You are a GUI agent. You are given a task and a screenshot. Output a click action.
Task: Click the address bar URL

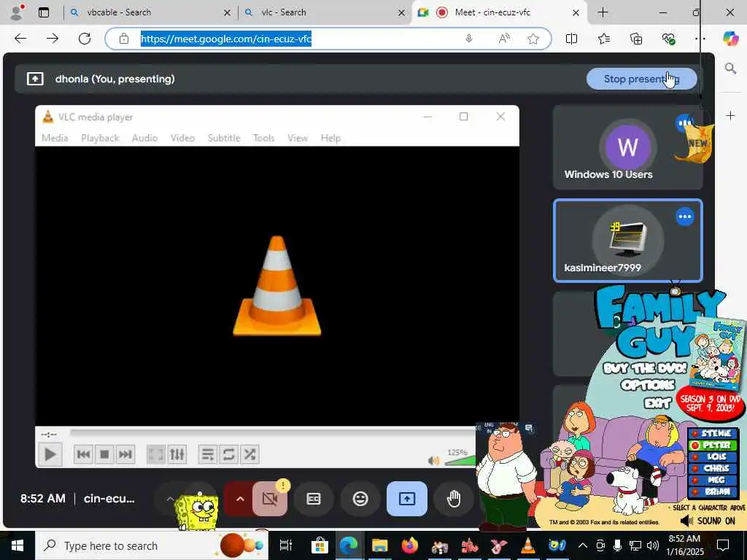[x=226, y=39]
